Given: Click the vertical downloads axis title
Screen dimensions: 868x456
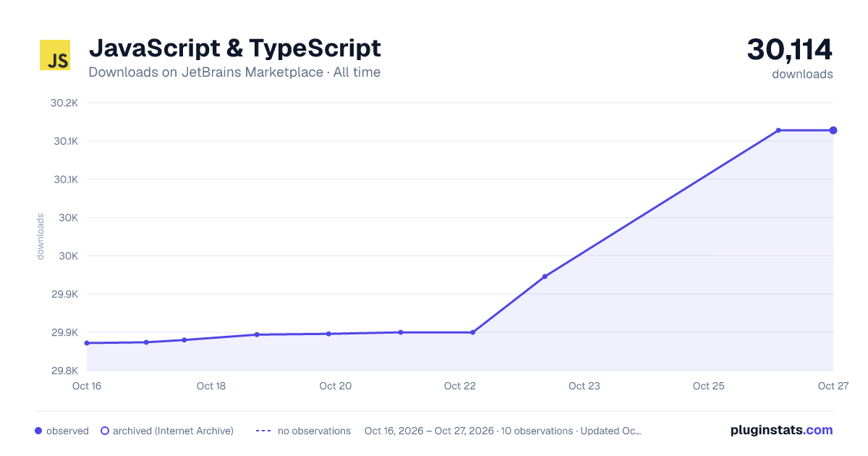Looking at the screenshot, I should tap(41, 237).
